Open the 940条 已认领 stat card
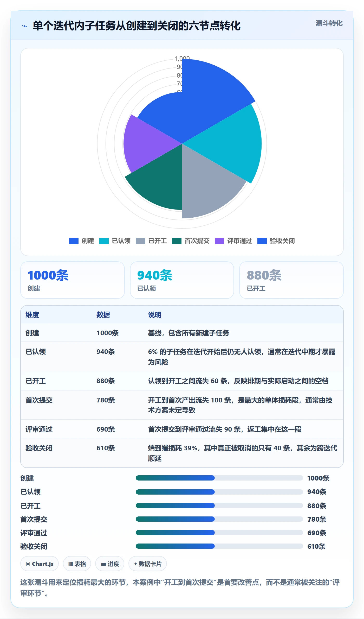 click(182, 280)
